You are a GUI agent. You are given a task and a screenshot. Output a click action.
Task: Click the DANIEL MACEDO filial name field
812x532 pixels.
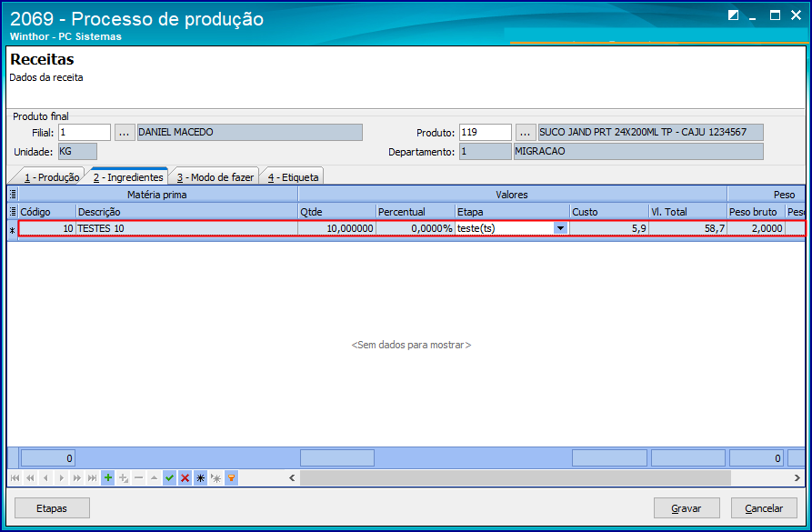point(250,132)
